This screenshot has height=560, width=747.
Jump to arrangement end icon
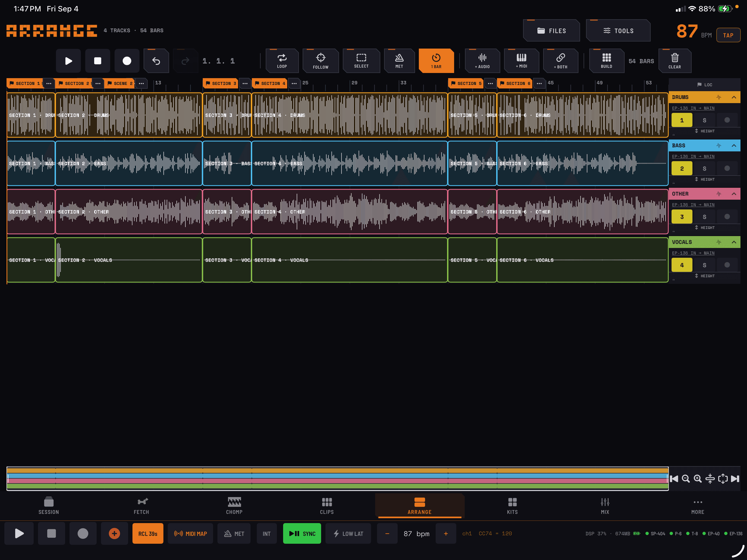pos(735,479)
